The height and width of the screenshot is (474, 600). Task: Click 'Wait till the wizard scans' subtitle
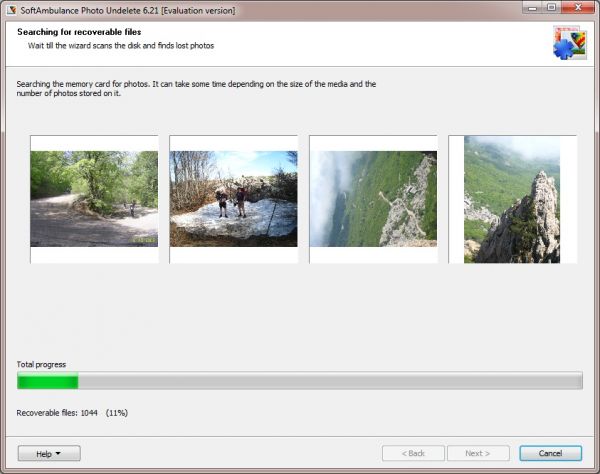coord(121,46)
